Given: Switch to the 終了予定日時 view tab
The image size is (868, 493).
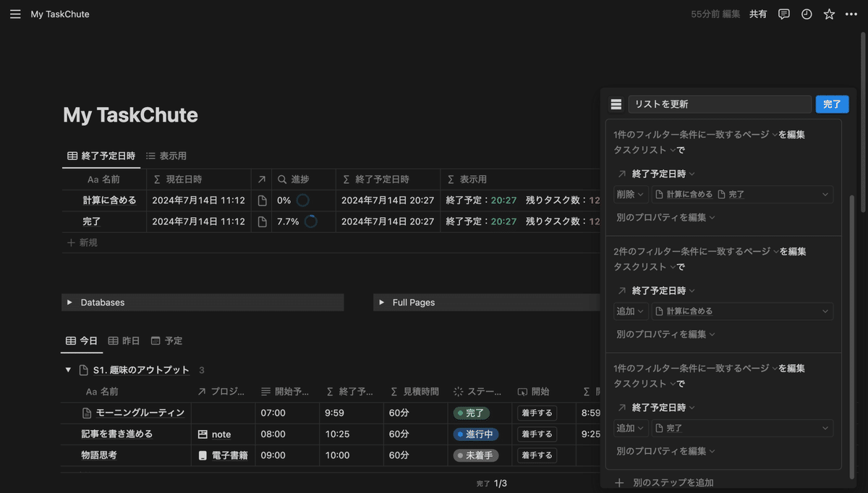Looking at the screenshot, I should [101, 156].
